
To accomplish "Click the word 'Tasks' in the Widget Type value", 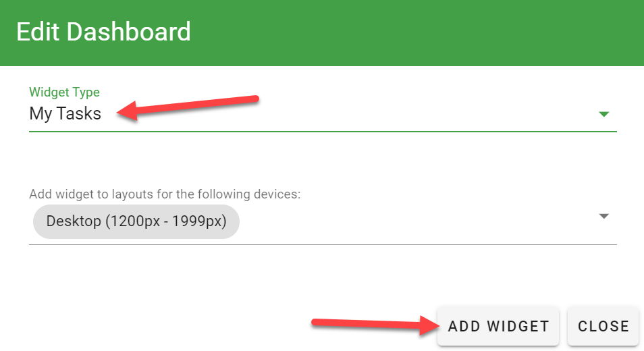I will 78,113.
